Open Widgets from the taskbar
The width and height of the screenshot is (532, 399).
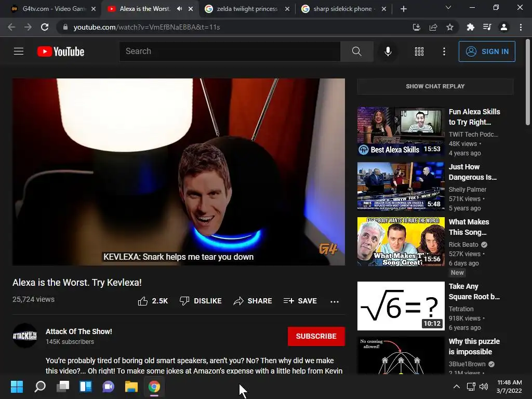pos(86,387)
